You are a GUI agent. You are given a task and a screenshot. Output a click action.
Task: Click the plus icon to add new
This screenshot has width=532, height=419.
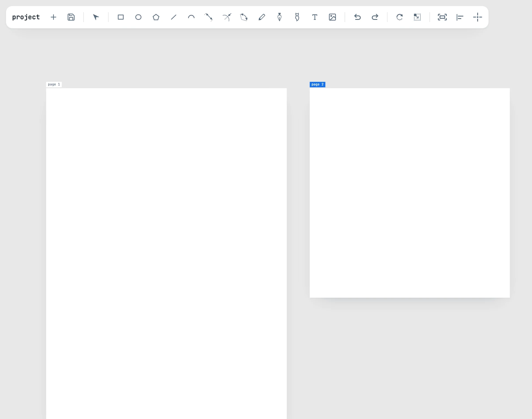[x=53, y=17]
